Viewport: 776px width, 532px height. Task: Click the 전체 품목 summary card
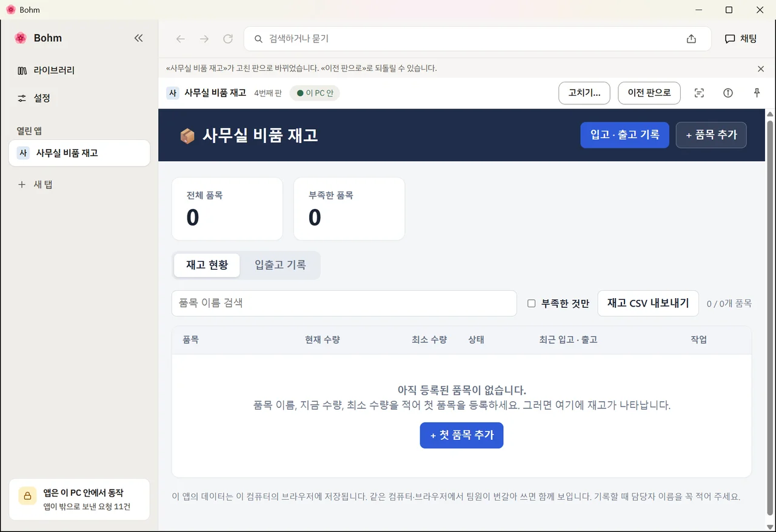click(x=227, y=209)
